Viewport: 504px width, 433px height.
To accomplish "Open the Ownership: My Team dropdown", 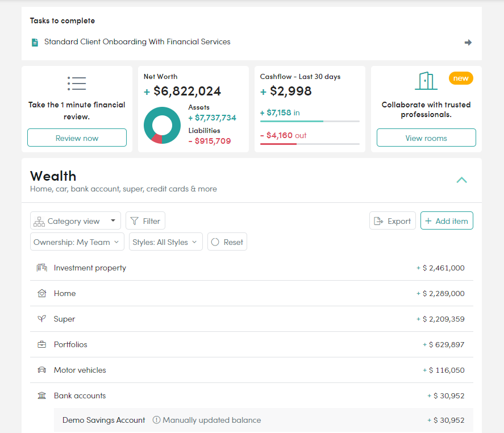I will (x=77, y=242).
